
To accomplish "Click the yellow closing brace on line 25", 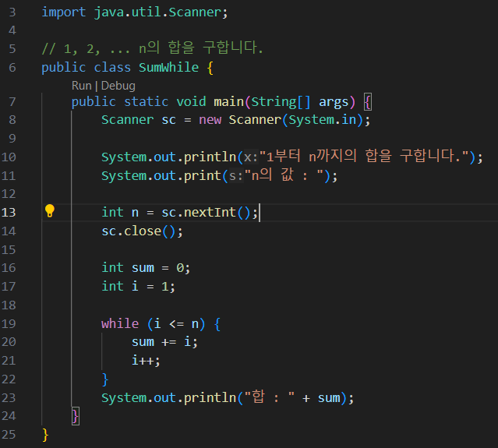I will coord(45,434).
